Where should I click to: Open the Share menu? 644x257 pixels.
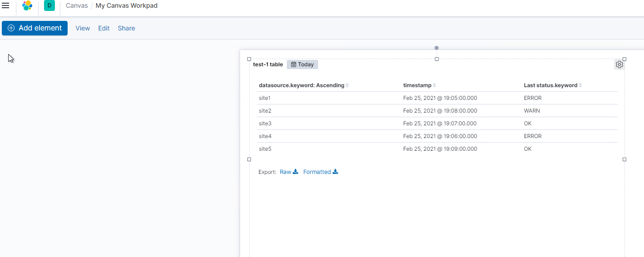[126, 28]
